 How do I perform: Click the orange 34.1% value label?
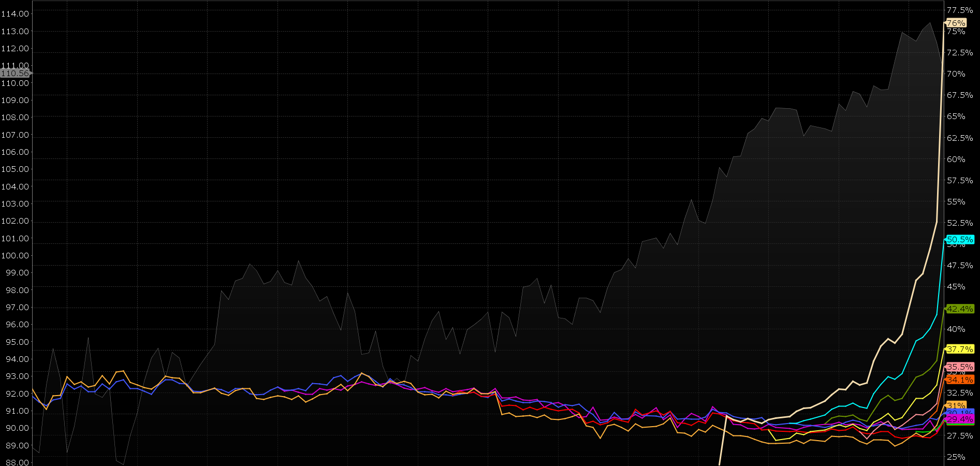coord(959,380)
